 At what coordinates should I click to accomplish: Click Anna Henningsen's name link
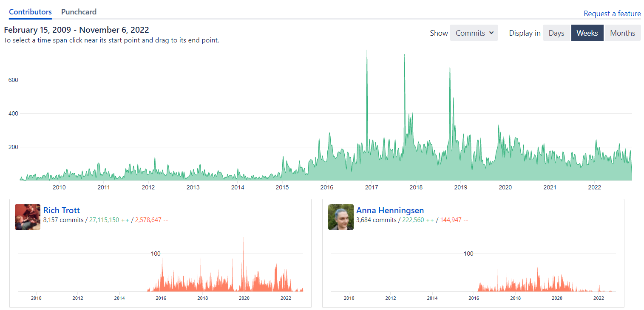pos(390,210)
